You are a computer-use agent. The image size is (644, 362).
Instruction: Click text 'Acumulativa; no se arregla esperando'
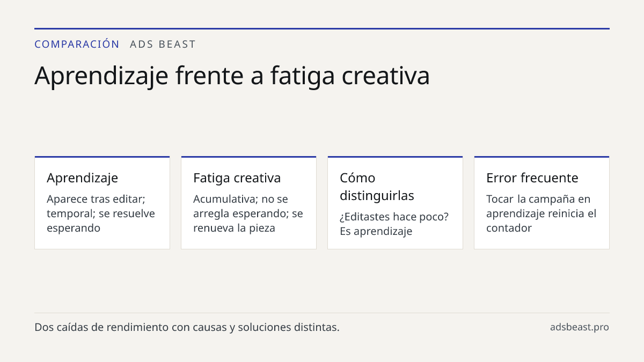[x=240, y=206]
